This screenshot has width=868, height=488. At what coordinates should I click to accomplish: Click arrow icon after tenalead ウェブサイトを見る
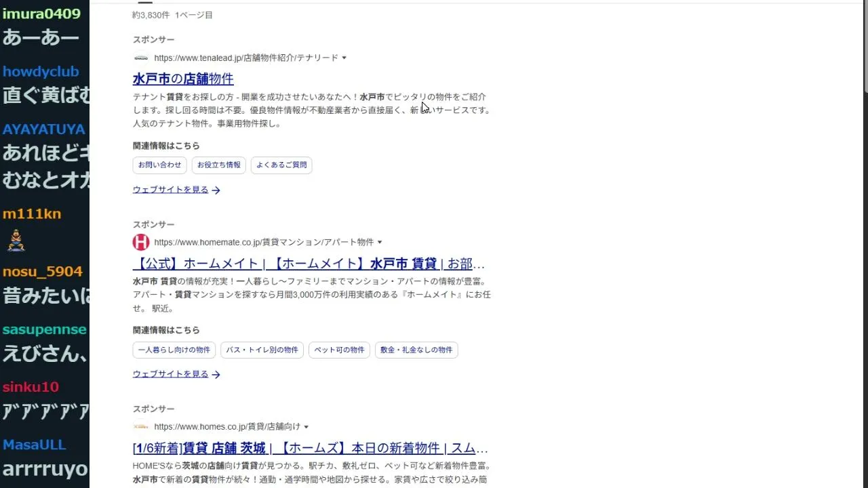pos(216,190)
